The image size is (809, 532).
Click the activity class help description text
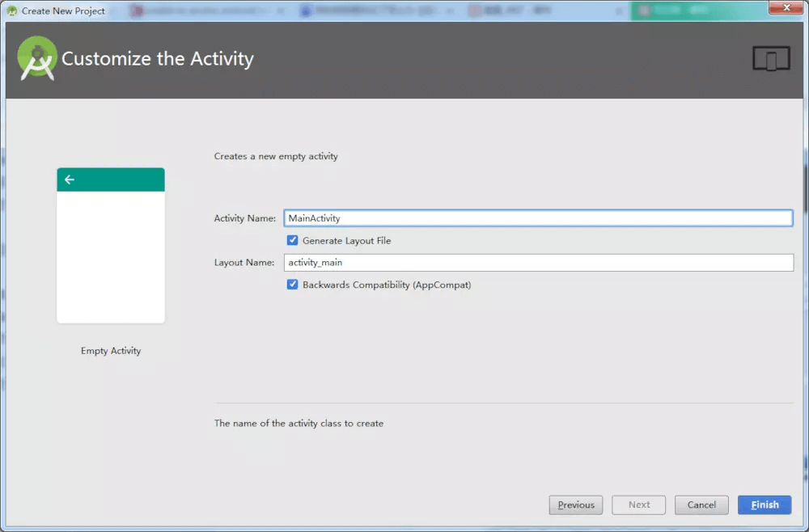click(x=299, y=423)
